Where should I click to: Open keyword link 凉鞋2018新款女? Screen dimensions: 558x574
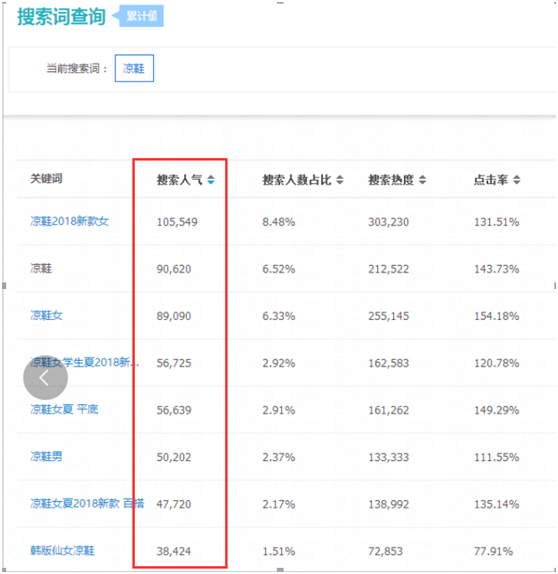click(x=70, y=221)
